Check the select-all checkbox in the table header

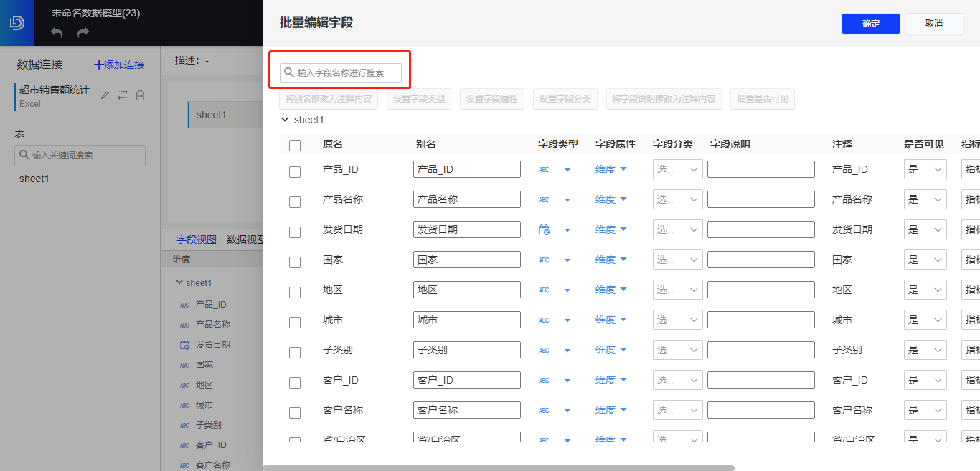[295, 144]
